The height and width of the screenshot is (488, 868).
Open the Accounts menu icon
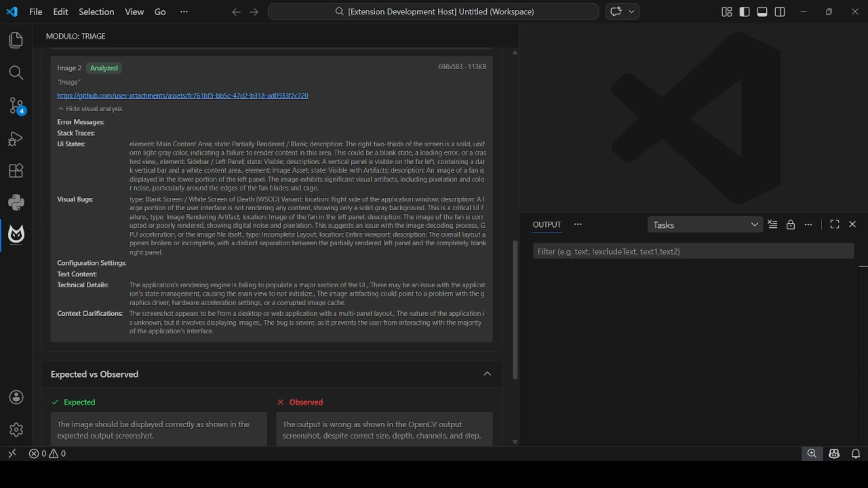pos(16,398)
